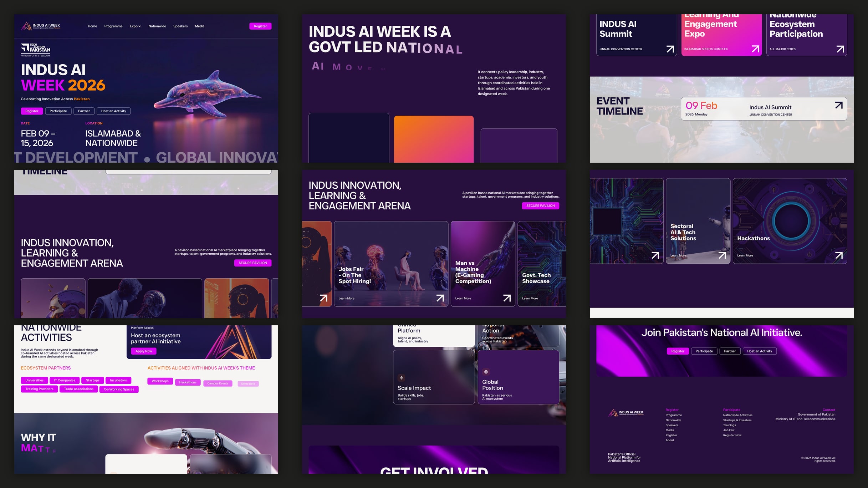The image size is (868, 488).
Task: Click the AI dolphin hero image
Action: click(208, 95)
